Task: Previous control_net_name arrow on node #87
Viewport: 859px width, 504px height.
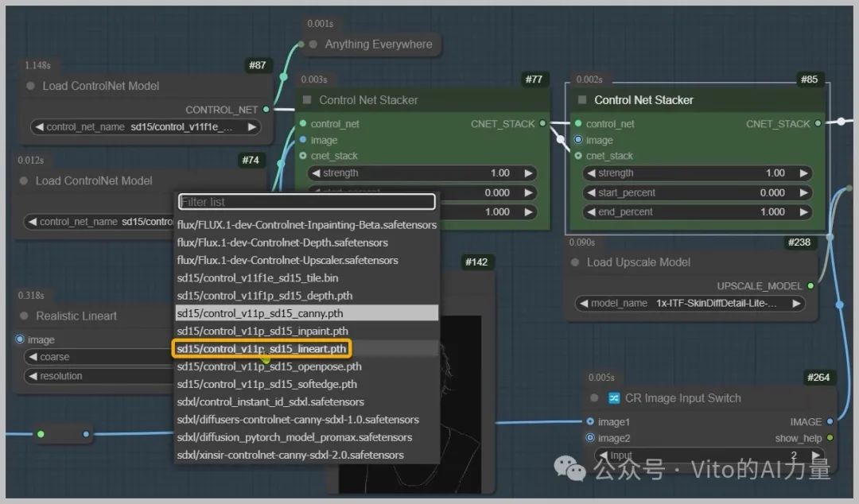Action: pyautogui.click(x=39, y=126)
